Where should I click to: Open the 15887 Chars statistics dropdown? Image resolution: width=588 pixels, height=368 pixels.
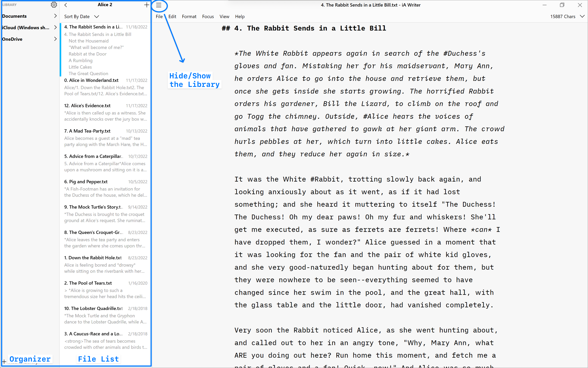tap(567, 16)
